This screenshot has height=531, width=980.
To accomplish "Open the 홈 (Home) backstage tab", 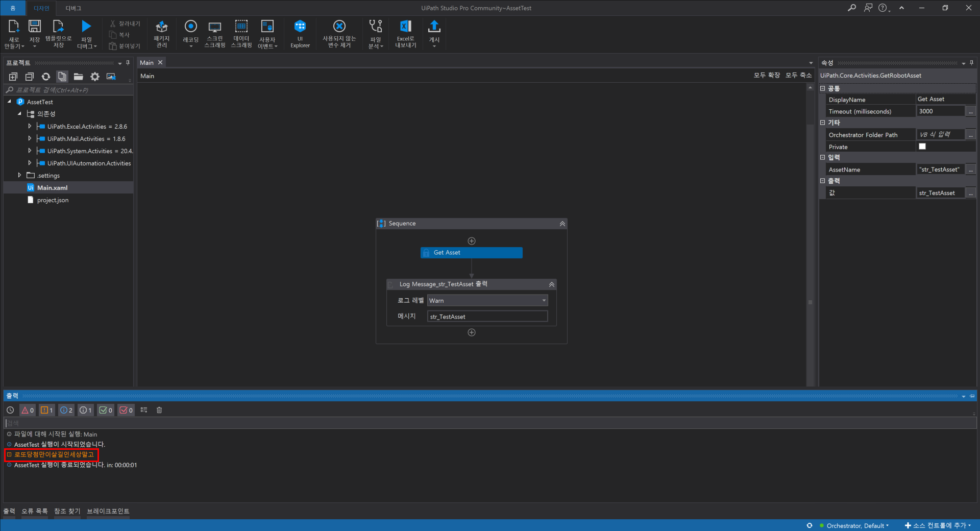I will pos(13,8).
